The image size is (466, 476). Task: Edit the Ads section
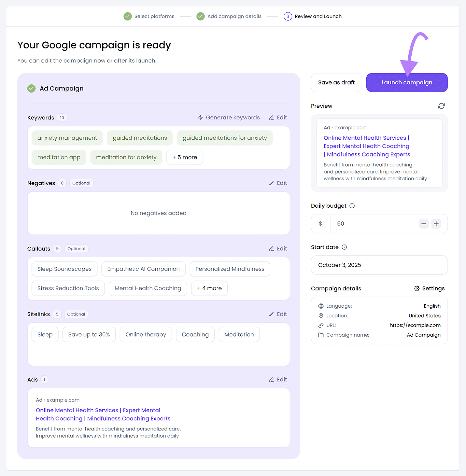278,380
